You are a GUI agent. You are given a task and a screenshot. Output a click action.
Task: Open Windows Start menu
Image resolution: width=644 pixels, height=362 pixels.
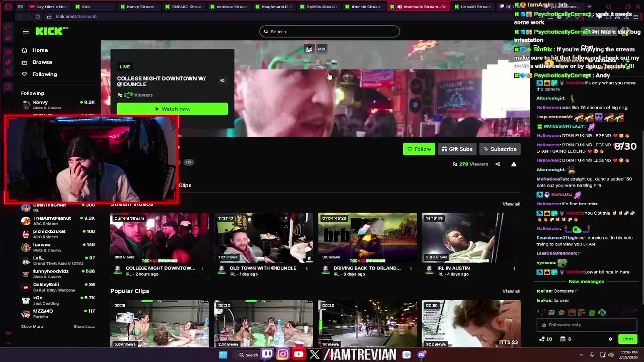pyautogui.click(x=223, y=355)
